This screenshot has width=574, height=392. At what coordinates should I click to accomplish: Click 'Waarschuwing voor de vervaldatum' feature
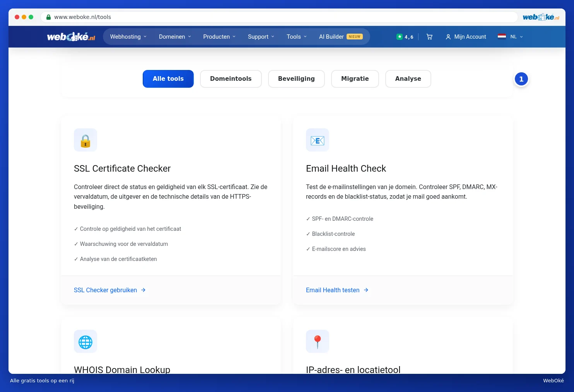(x=124, y=244)
